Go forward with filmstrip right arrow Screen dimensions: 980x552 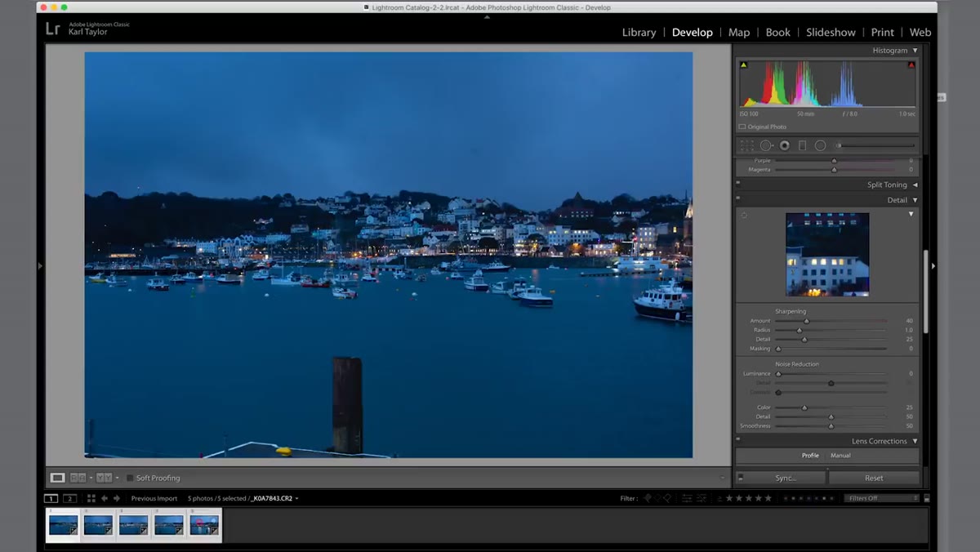click(117, 498)
